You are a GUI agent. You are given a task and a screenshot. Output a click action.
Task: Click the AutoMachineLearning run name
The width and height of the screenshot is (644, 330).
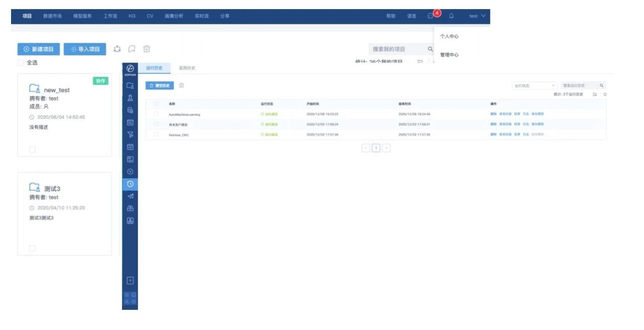tap(184, 114)
